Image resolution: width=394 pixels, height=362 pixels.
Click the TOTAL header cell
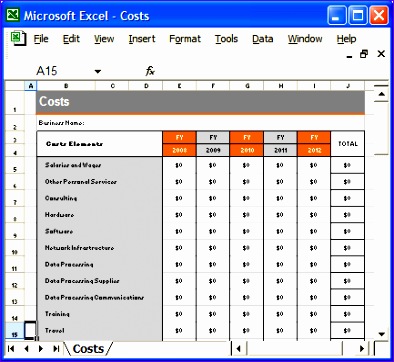348,144
